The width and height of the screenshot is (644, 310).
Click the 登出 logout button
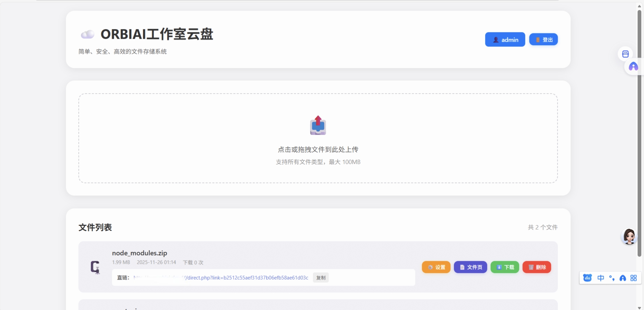[x=543, y=39]
